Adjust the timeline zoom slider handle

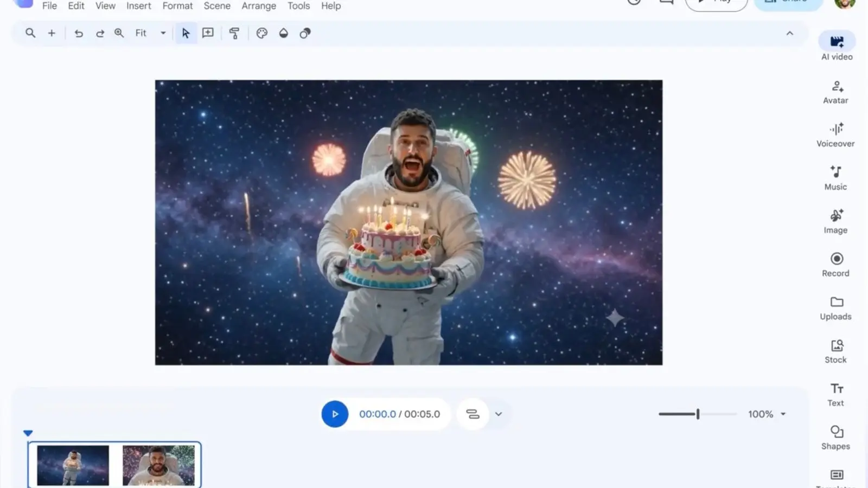pos(698,414)
